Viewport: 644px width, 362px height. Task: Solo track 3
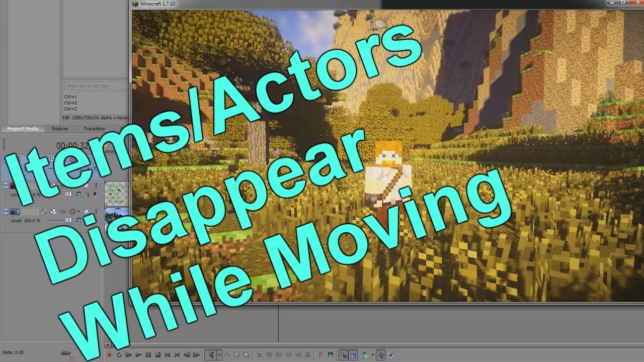pyautogui.click(x=96, y=212)
